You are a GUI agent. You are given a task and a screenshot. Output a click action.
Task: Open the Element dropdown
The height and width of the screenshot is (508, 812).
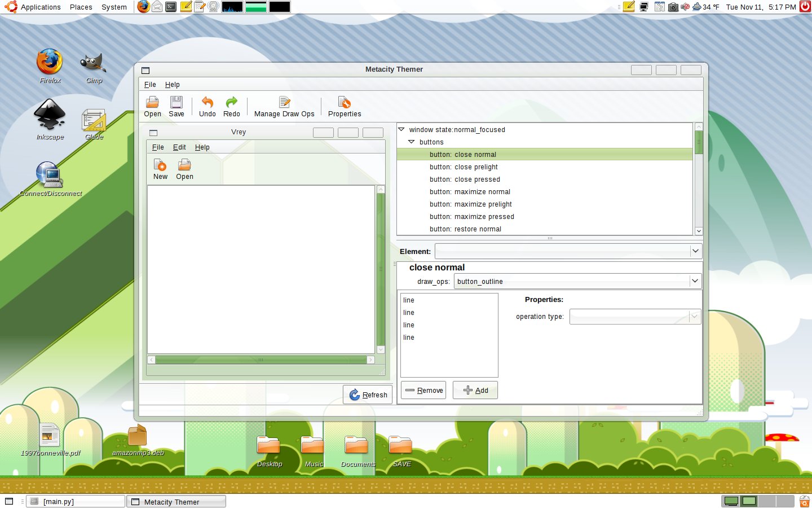point(568,251)
